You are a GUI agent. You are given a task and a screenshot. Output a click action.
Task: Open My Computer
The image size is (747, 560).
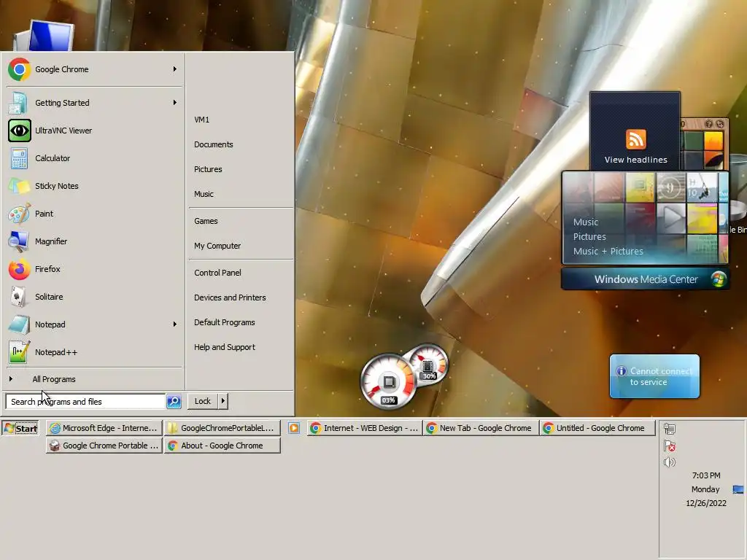[217, 246]
